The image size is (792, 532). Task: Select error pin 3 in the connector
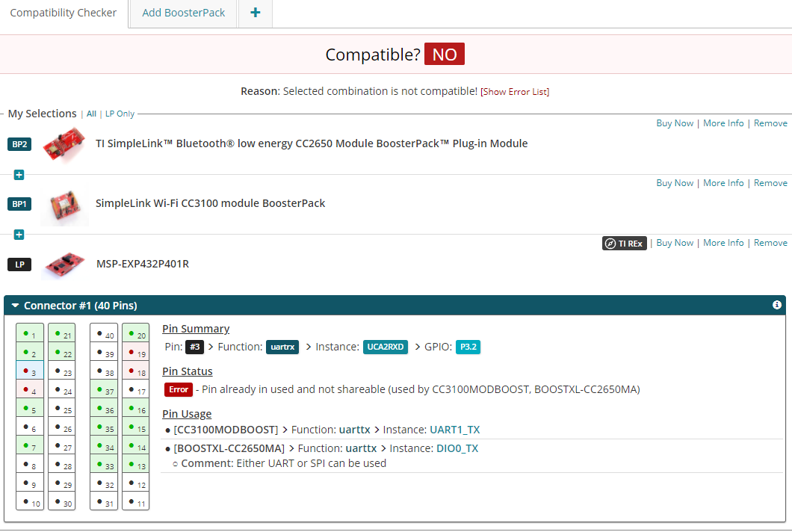pos(30,371)
